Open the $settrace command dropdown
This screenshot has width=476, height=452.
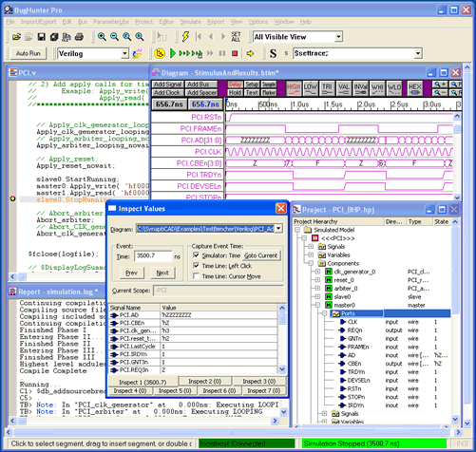[x=418, y=53]
